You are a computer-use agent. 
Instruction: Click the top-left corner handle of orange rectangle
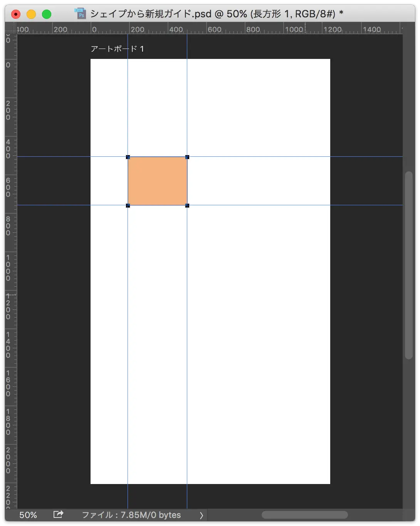pos(128,157)
